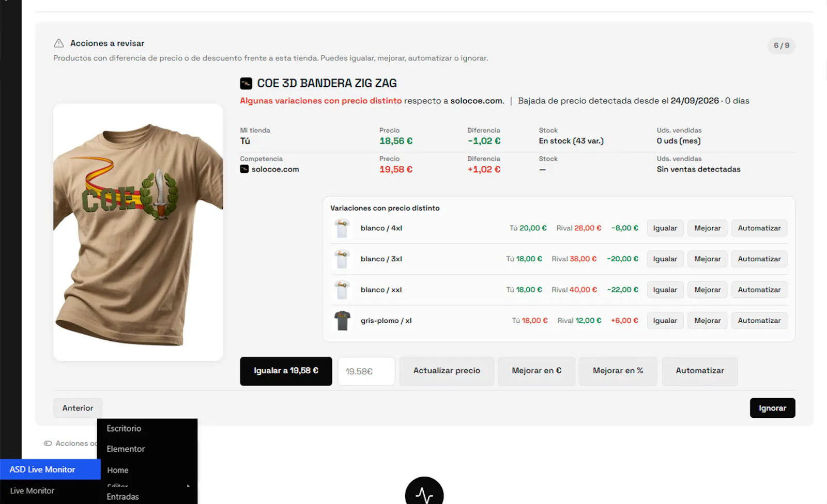Open the gris-plomo / xl variation thumbnail
This screenshot has width=827, height=504.
coord(342,321)
